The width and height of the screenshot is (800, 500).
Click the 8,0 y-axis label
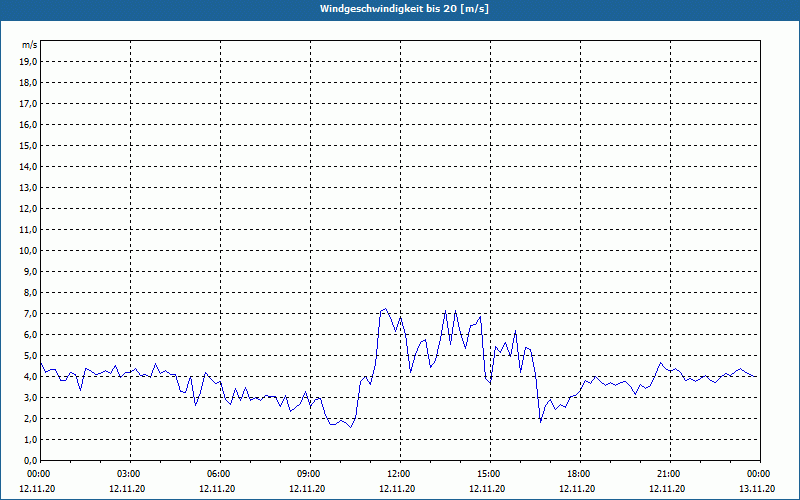pyautogui.click(x=30, y=292)
